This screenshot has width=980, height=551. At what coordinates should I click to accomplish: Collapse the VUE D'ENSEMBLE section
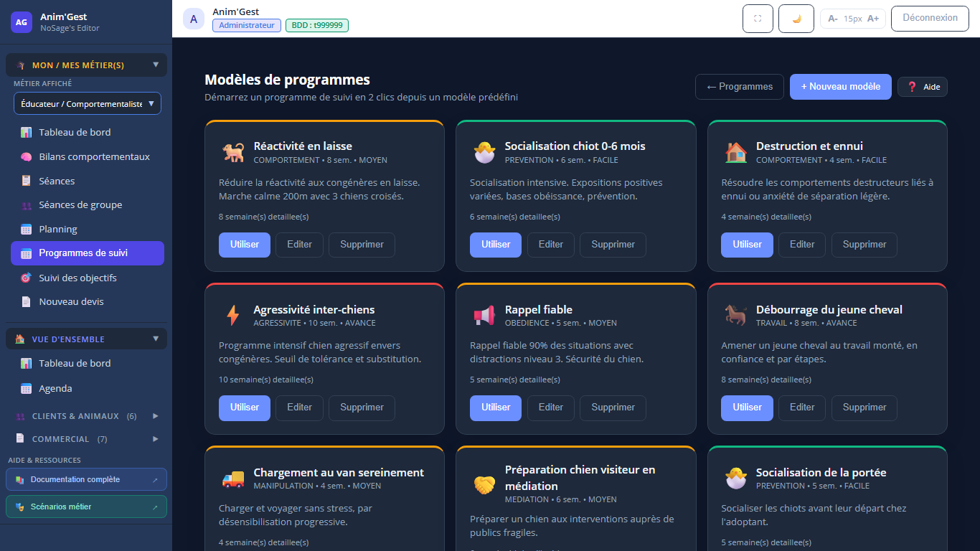[x=87, y=339]
